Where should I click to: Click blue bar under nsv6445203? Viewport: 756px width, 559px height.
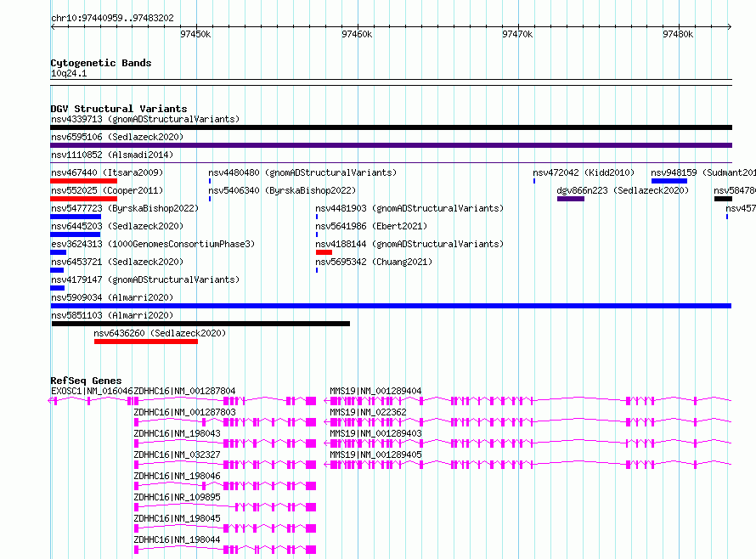point(76,234)
